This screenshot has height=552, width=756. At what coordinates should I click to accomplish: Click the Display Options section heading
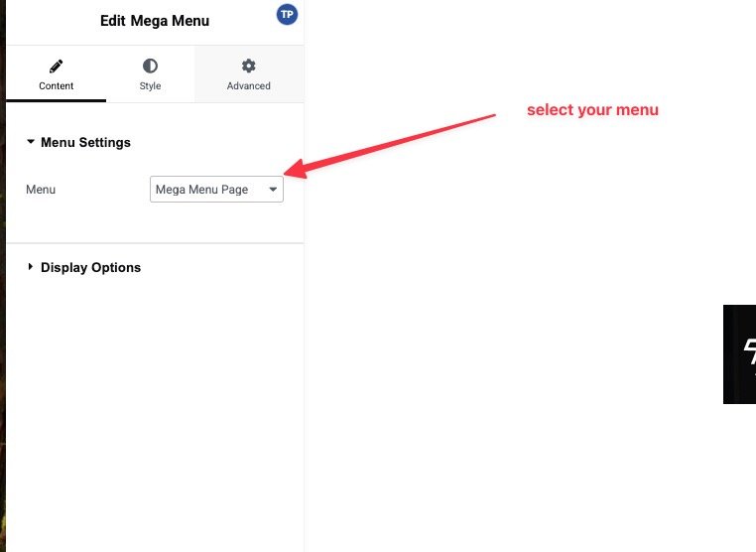pos(90,267)
